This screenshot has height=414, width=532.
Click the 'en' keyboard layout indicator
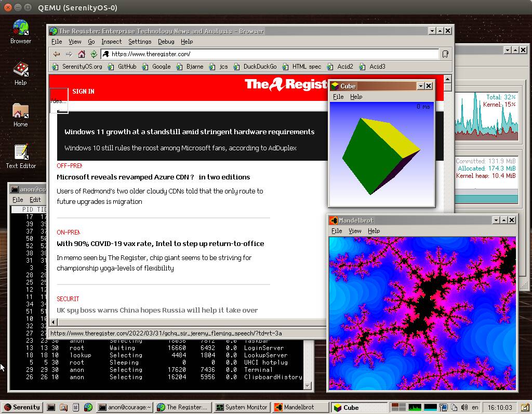coord(475,407)
